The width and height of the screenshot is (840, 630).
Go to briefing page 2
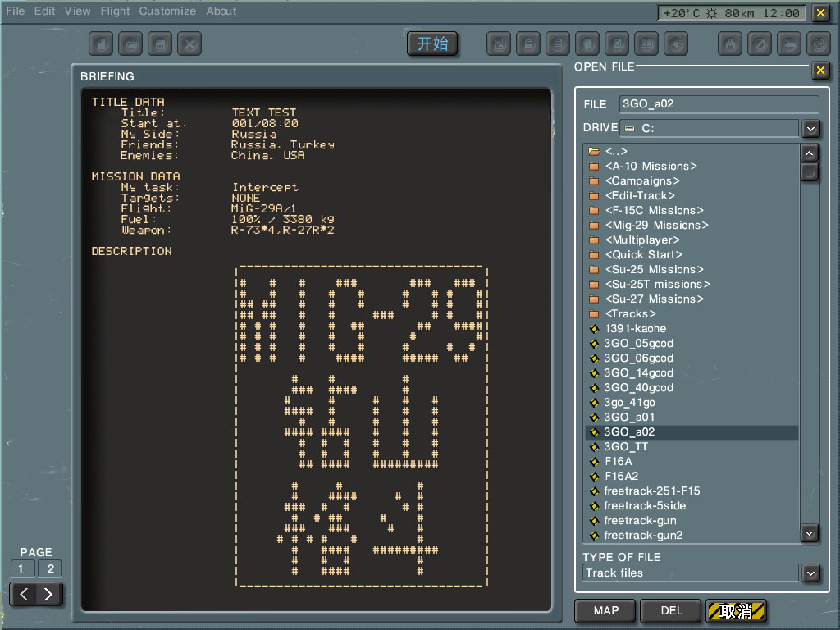point(50,568)
